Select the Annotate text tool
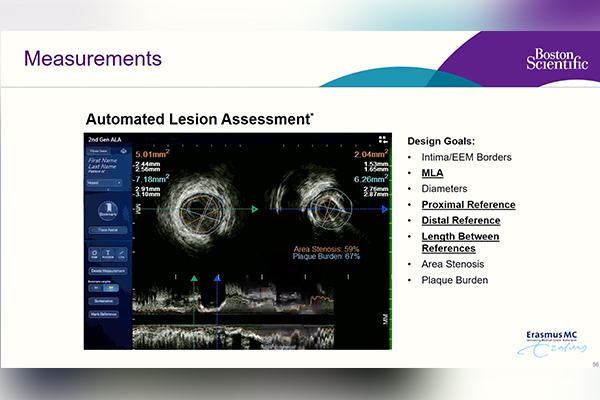The image size is (600, 400). click(107, 254)
